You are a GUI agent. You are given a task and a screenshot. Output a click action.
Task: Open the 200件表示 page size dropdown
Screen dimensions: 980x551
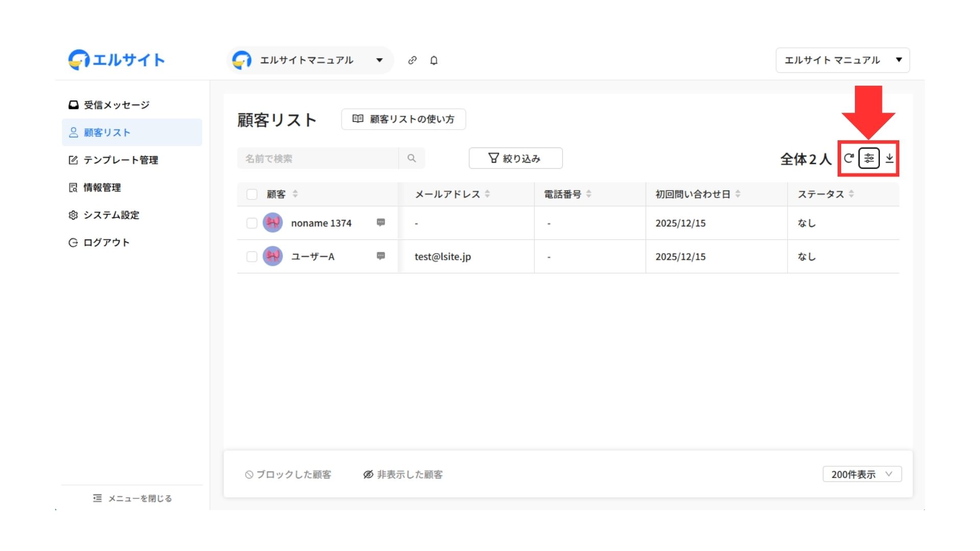click(x=862, y=474)
